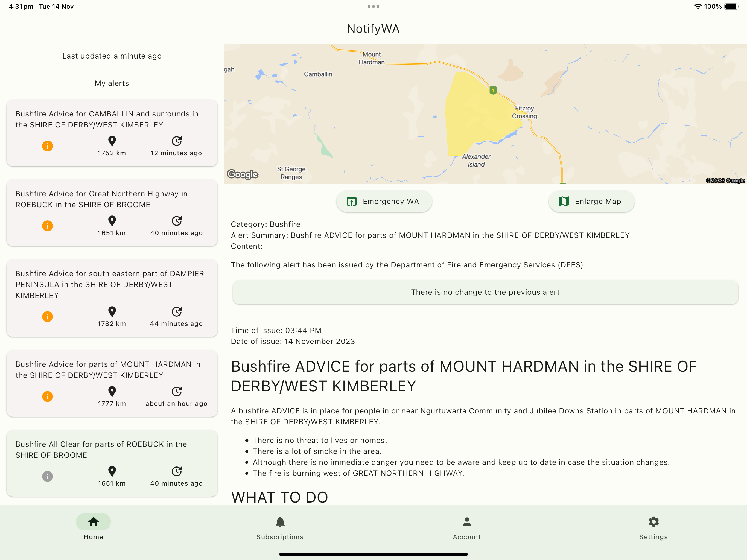Tap the 1752 km distance text
The height and width of the screenshot is (560, 747).
coord(112,153)
